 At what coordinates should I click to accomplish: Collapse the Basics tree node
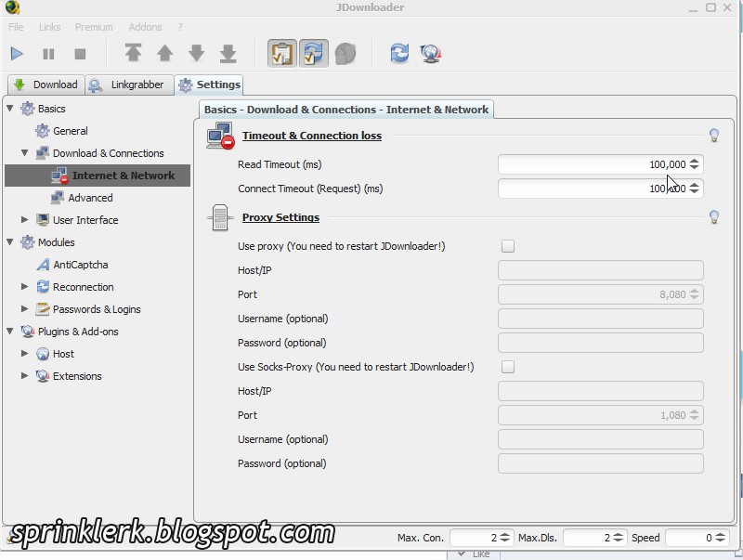(x=10, y=109)
